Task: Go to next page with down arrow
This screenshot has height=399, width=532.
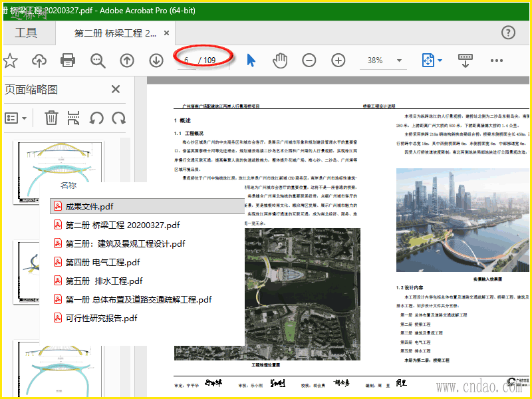Action: point(156,61)
